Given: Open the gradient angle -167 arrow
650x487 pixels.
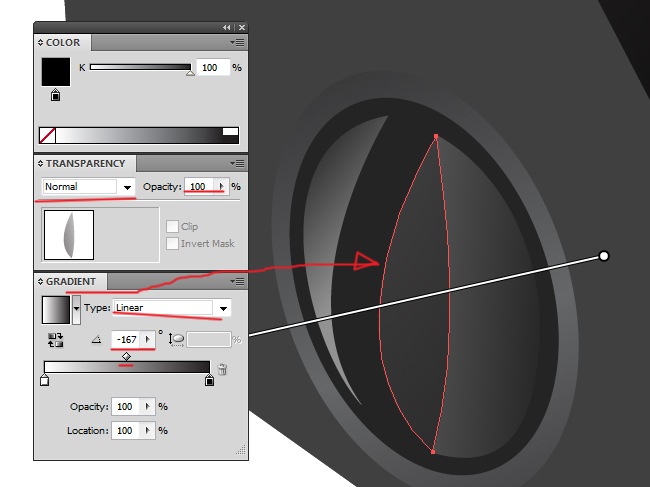Looking at the screenshot, I should click(x=148, y=340).
